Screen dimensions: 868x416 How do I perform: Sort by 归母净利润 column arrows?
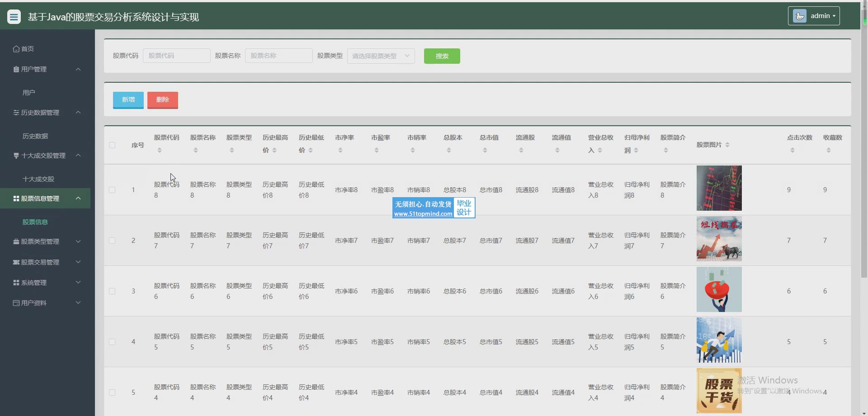636,150
